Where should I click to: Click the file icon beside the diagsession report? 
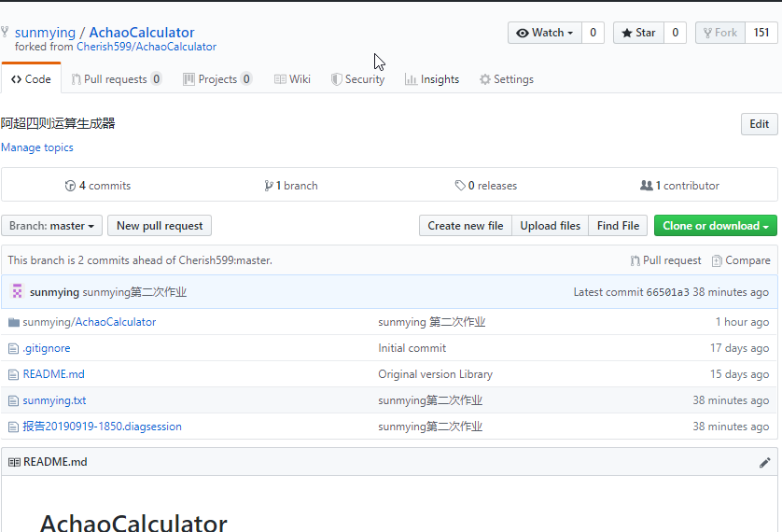click(x=13, y=427)
